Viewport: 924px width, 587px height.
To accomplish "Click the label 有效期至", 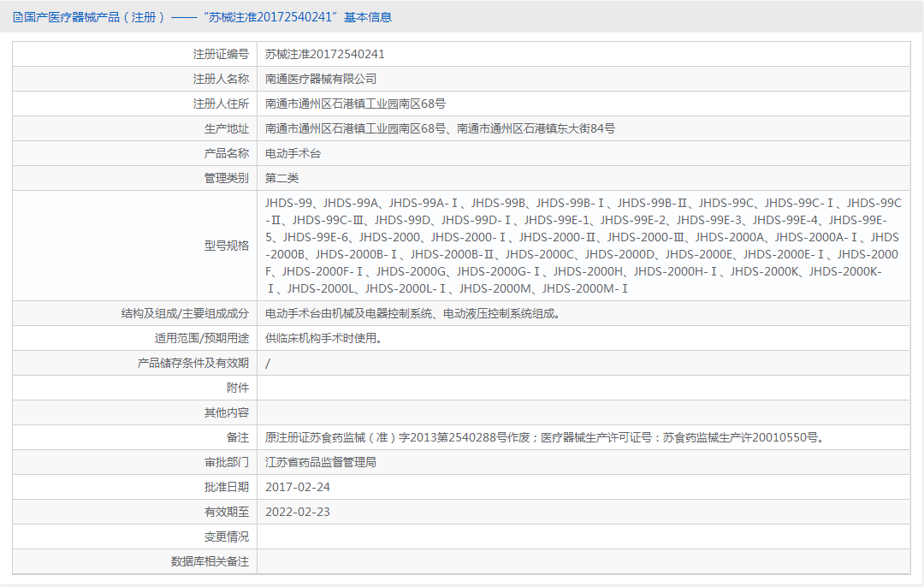I will coord(226,512).
